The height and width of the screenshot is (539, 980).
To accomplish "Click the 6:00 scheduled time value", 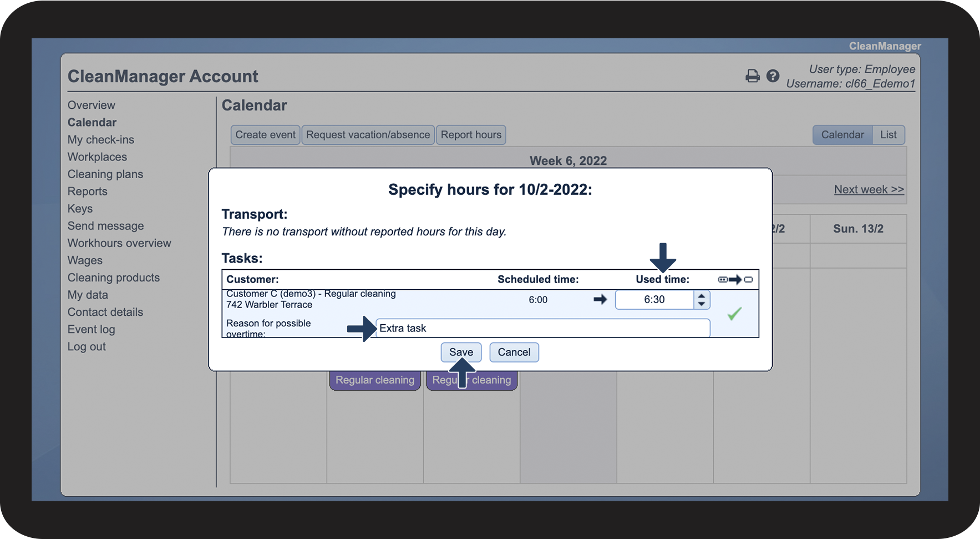I will pos(538,300).
